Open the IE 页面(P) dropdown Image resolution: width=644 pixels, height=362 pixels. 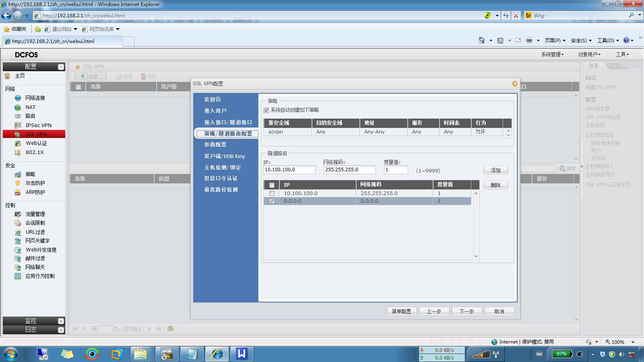555,40
